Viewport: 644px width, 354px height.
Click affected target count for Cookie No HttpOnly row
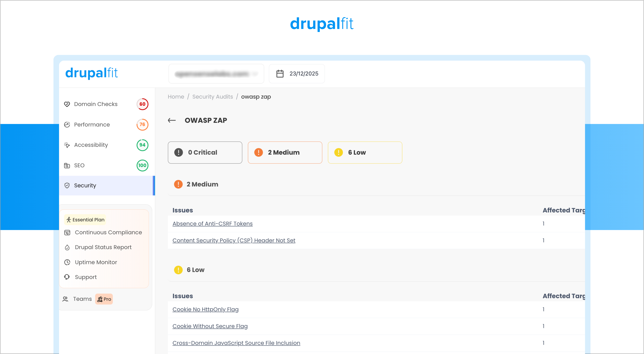tap(544, 310)
